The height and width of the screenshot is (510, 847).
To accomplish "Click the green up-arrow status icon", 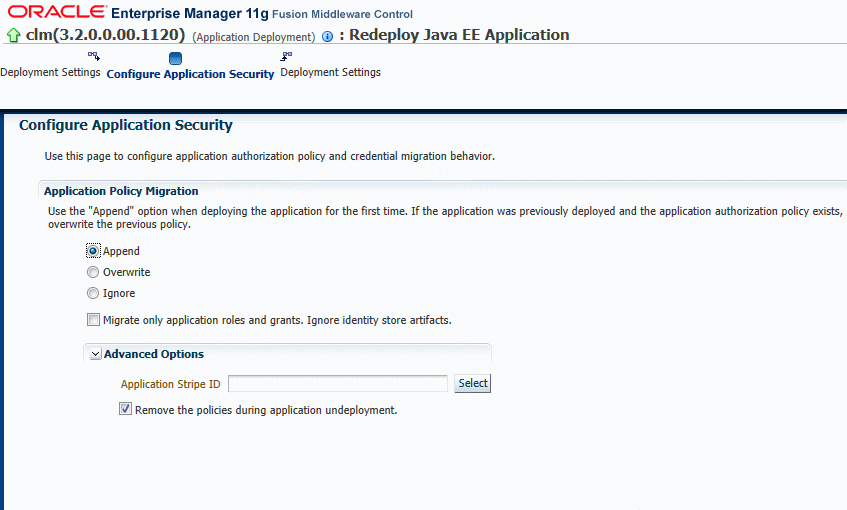I will (x=14, y=36).
